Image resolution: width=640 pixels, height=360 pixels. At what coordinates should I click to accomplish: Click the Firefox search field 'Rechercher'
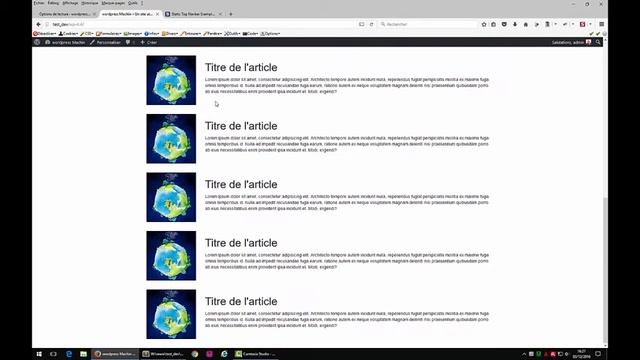pyautogui.click(x=428, y=24)
